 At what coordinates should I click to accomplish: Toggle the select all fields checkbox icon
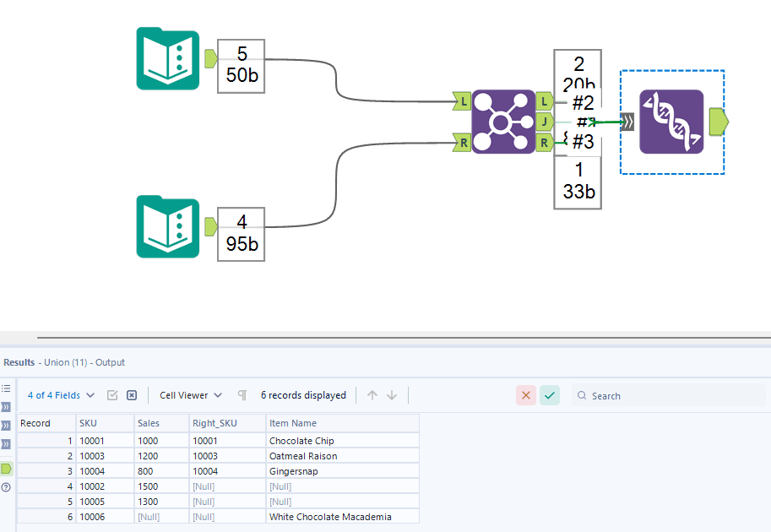click(112, 395)
